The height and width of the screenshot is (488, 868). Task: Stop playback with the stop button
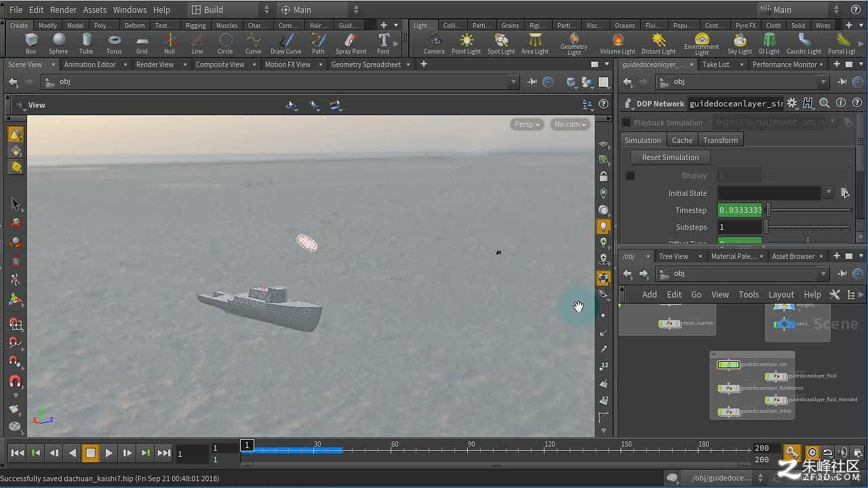coord(90,453)
